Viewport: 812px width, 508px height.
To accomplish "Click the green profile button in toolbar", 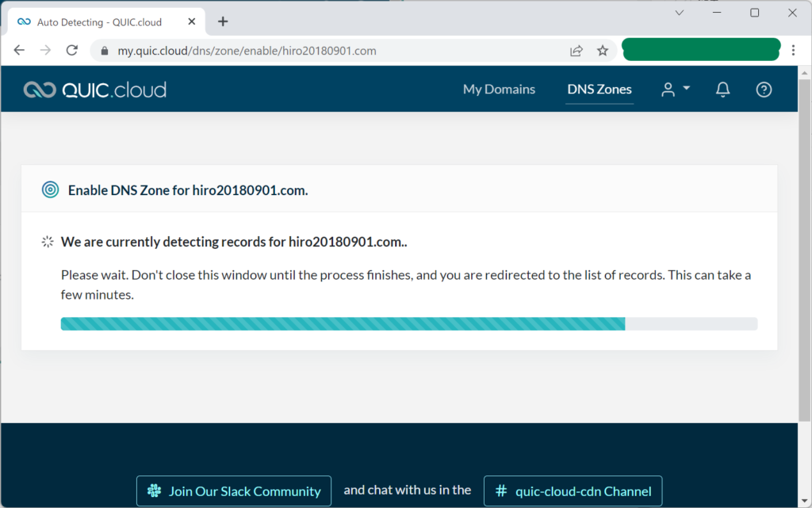I will pyautogui.click(x=701, y=49).
